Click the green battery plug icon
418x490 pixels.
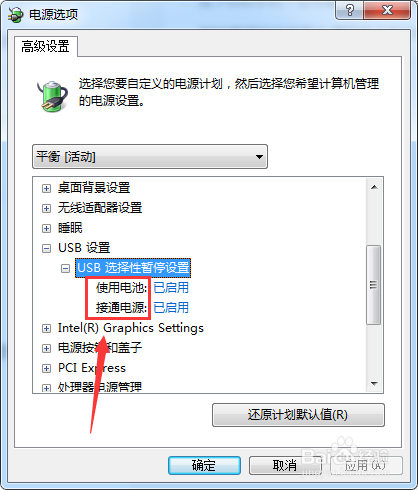click(52, 96)
